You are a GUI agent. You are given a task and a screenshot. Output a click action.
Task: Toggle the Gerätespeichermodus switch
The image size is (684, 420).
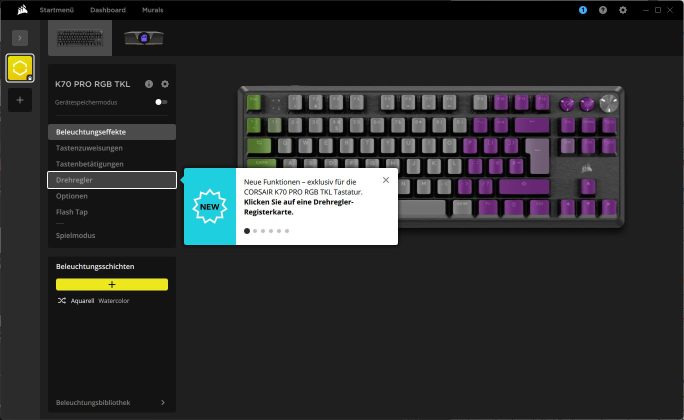[161, 102]
